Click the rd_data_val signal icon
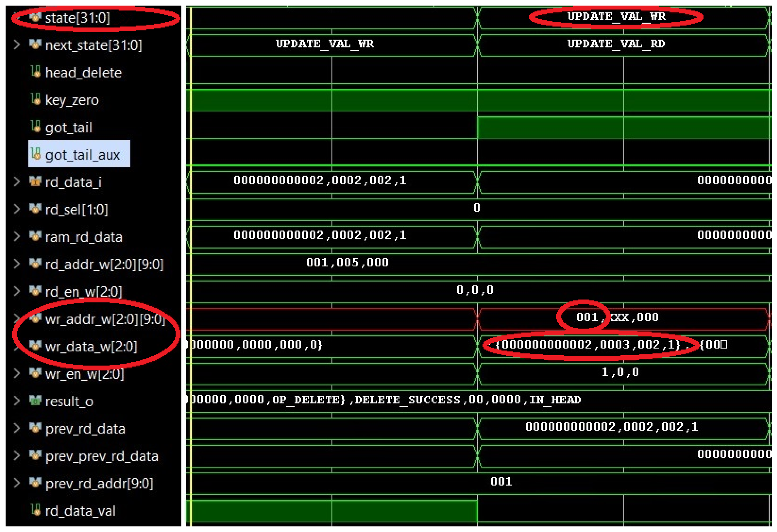Image resolution: width=777 pixels, height=532 pixels. pyautogui.click(x=36, y=510)
